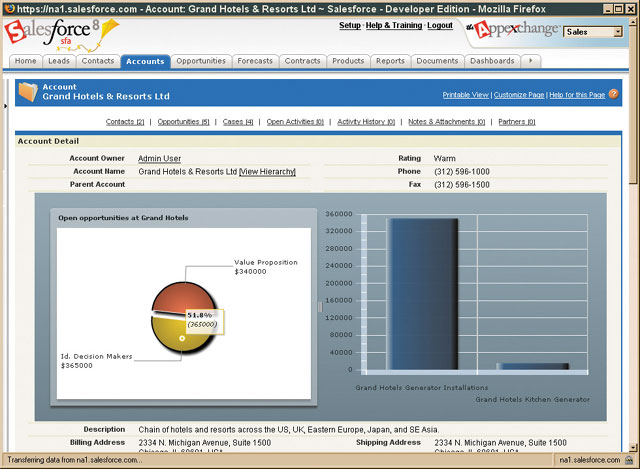Viewport: 640px width, 469px height.
Task: Click the account description text
Action: (x=289, y=430)
